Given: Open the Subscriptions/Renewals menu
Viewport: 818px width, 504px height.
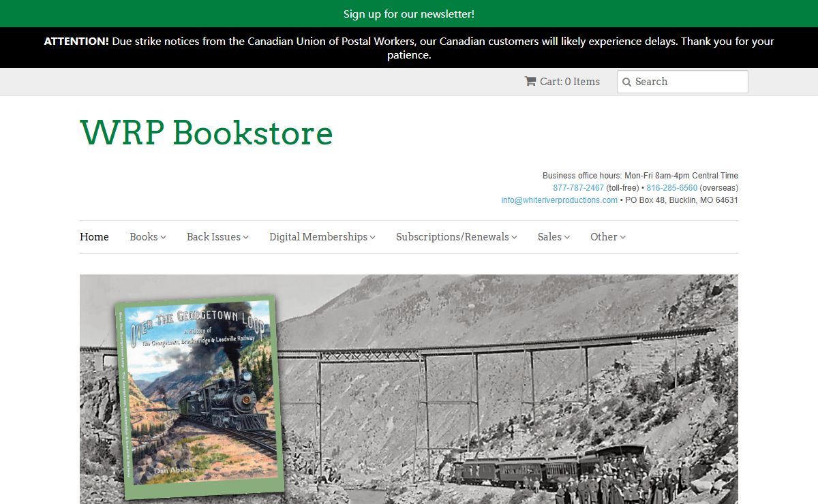Looking at the screenshot, I should tap(457, 237).
